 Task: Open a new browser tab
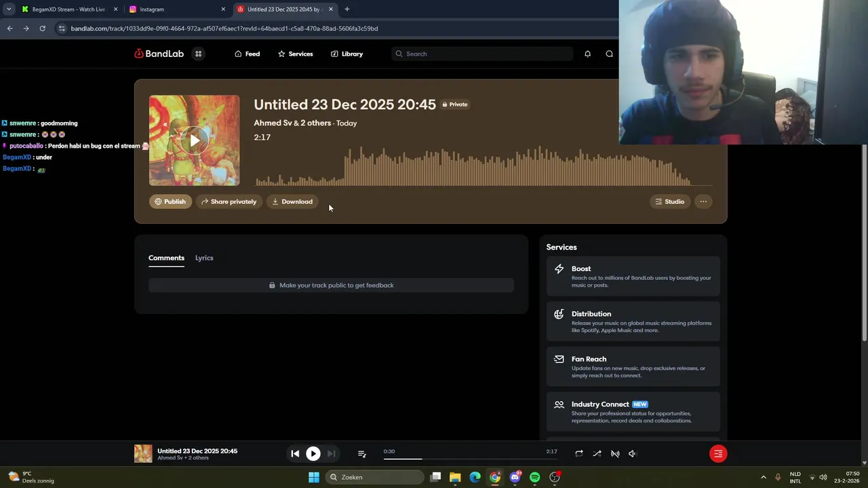click(x=347, y=9)
